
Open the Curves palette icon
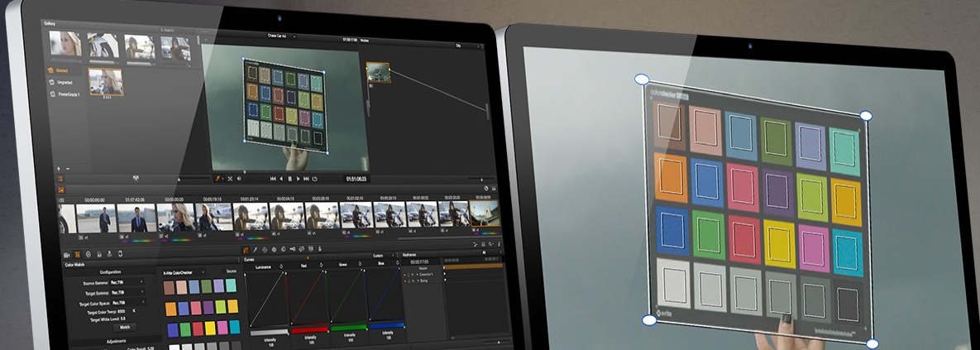pos(246,249)
